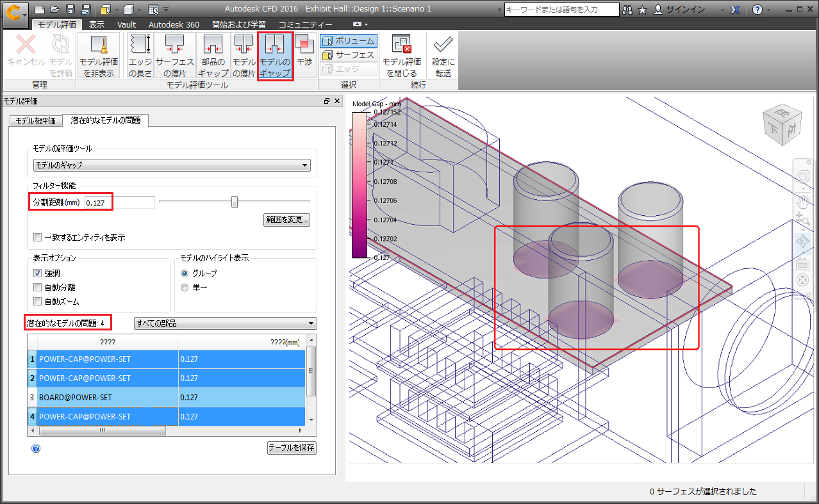
Task: Select the モデルのギャップ (model gap) tool
Action: pyautogui.click(x=275, y=56)
